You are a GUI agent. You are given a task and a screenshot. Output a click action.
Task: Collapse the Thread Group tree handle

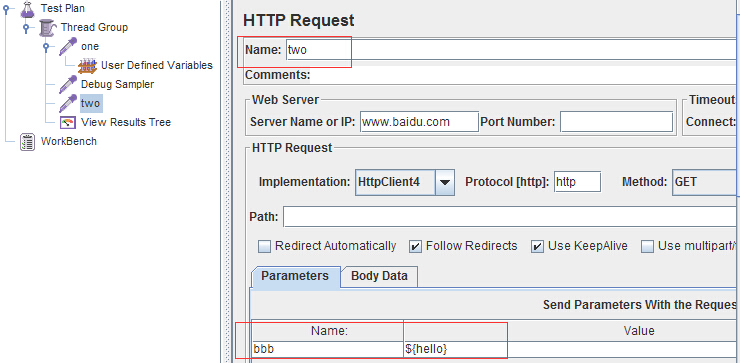pos(26,27)
